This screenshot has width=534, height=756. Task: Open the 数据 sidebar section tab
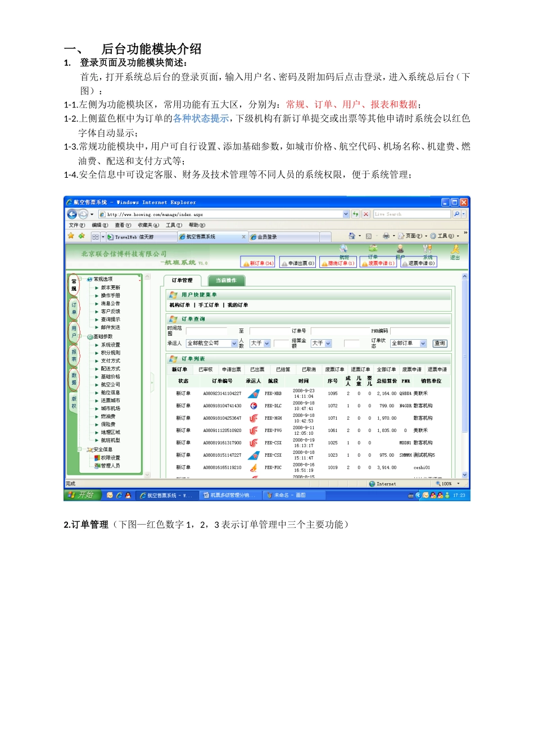click(x=74, y=379)
